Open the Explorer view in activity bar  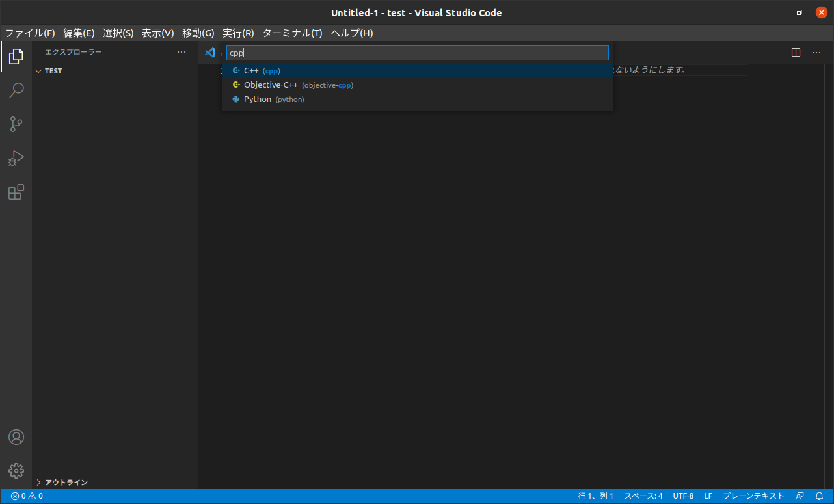click(16, 57)
